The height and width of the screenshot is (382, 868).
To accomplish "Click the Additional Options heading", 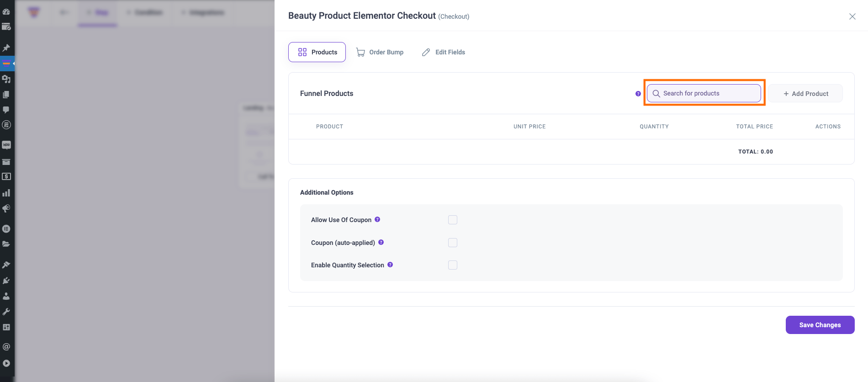I will click(327, 192).
